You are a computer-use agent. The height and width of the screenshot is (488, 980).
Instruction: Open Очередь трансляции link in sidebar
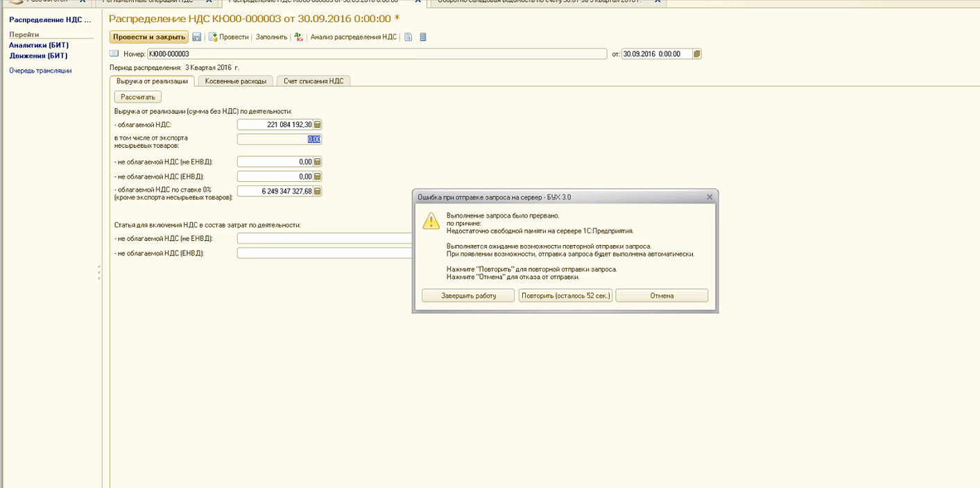click(40, 71)
